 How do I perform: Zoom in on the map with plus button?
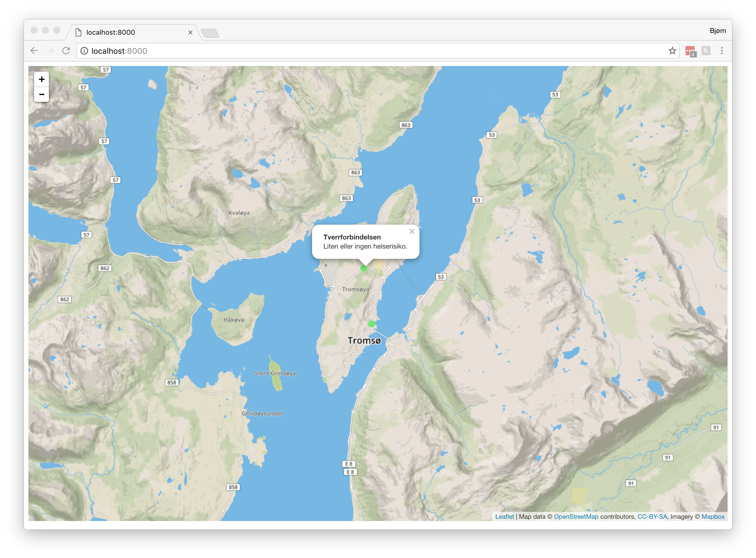pyautogui.click(x=41, y=79)
